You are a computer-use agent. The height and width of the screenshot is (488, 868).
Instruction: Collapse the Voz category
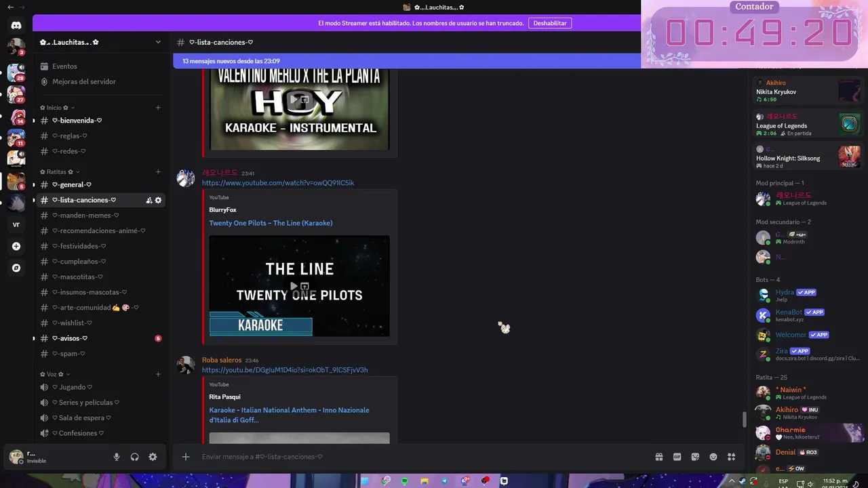(x=55, y=374)
